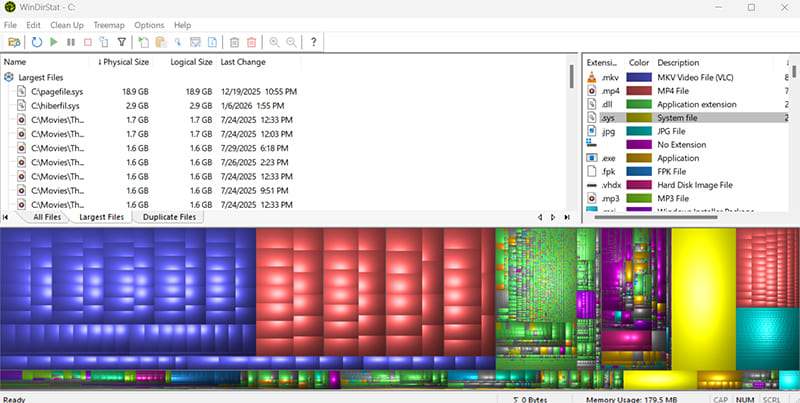Viewport: 800px width, 403px height.
Task: Click the purple No Extension color swatch
Action: pos(639,145)
